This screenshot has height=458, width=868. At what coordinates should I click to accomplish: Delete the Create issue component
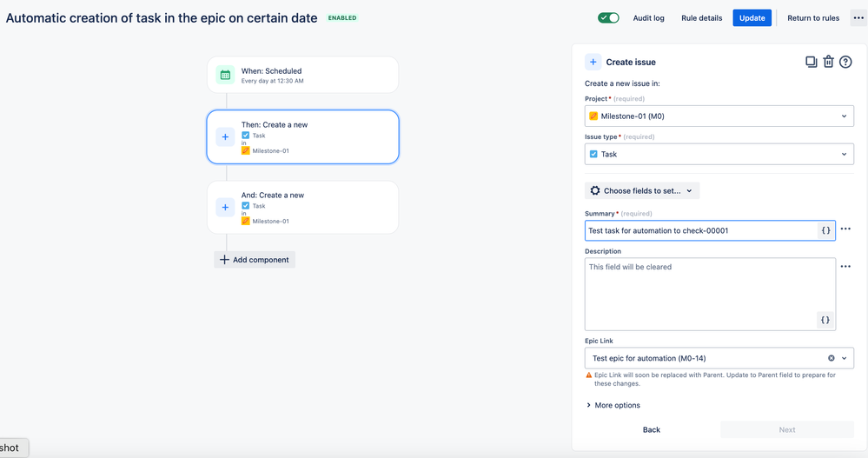point(828,62)
